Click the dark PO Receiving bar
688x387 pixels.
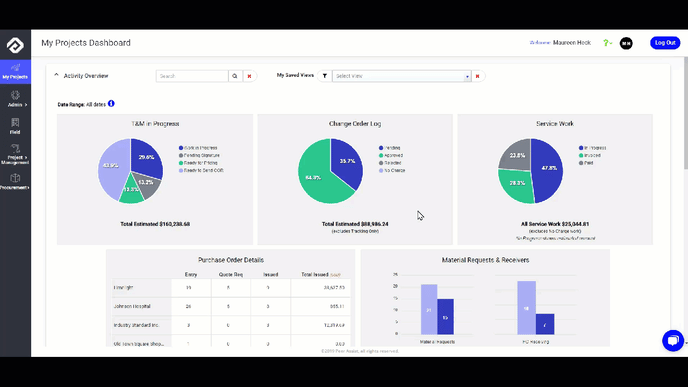(x=545, y=324)
